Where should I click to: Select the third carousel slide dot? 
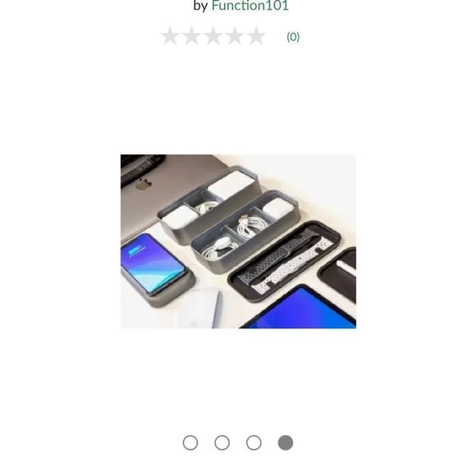(x=254, y=442)
